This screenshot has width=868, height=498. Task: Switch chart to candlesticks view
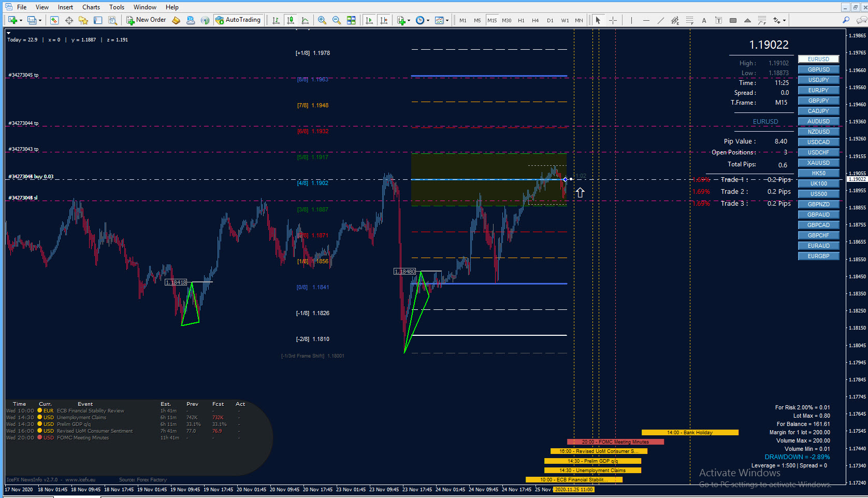pos(291,20)
